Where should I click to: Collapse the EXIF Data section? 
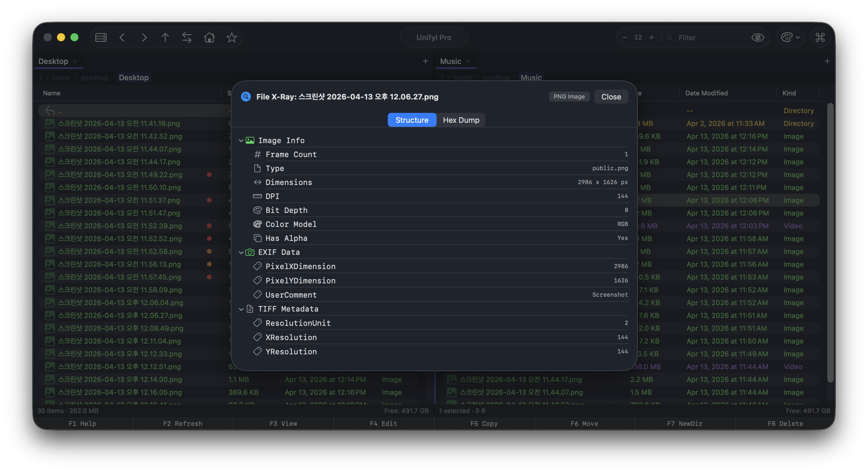click(241, 252)
